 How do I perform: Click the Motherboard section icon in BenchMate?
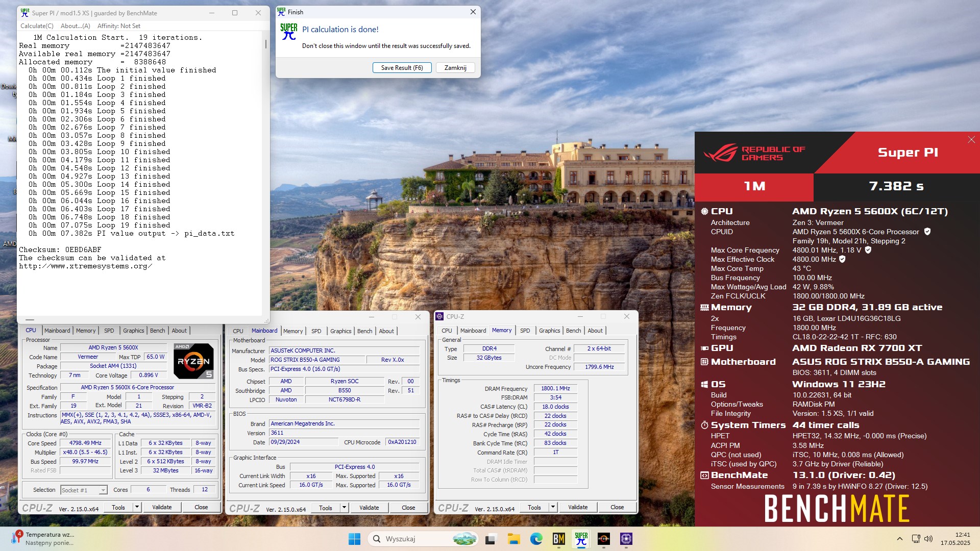704,362
